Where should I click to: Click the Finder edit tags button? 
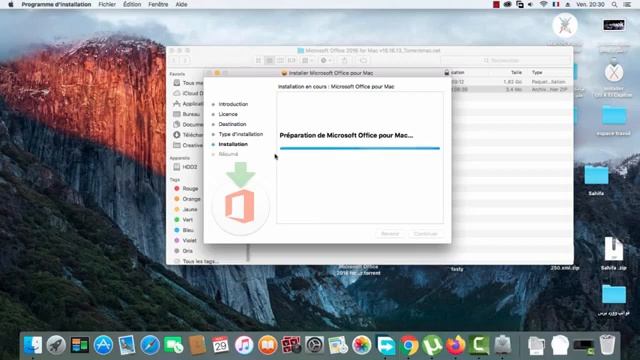click(x=363, y=60)
